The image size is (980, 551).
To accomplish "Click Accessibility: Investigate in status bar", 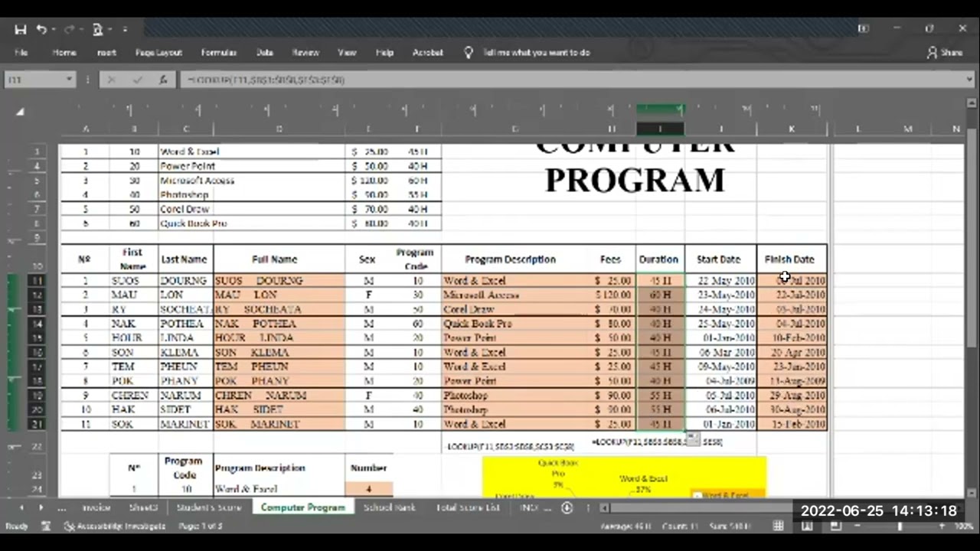I will click(115, 527).
